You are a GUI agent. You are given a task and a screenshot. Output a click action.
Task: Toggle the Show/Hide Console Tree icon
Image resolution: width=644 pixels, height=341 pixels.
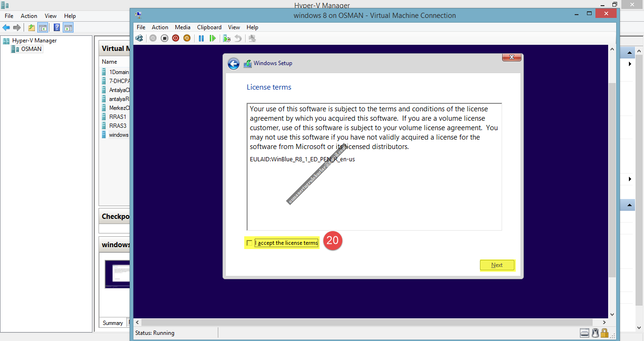43,27
